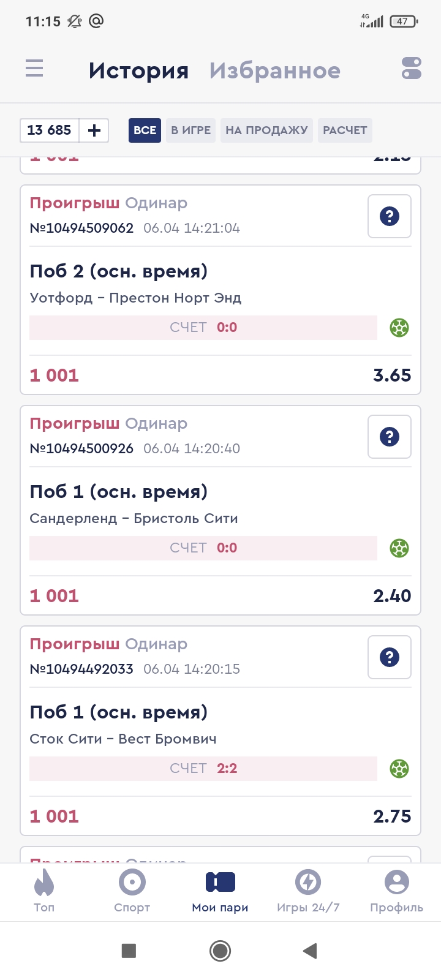The image size is (441, 980).
Task: Open help for bet №10494509062
Action: (390, 216)
